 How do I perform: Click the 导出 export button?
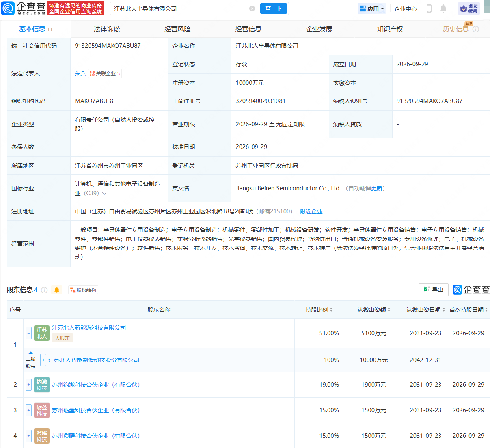coord(434,289)
